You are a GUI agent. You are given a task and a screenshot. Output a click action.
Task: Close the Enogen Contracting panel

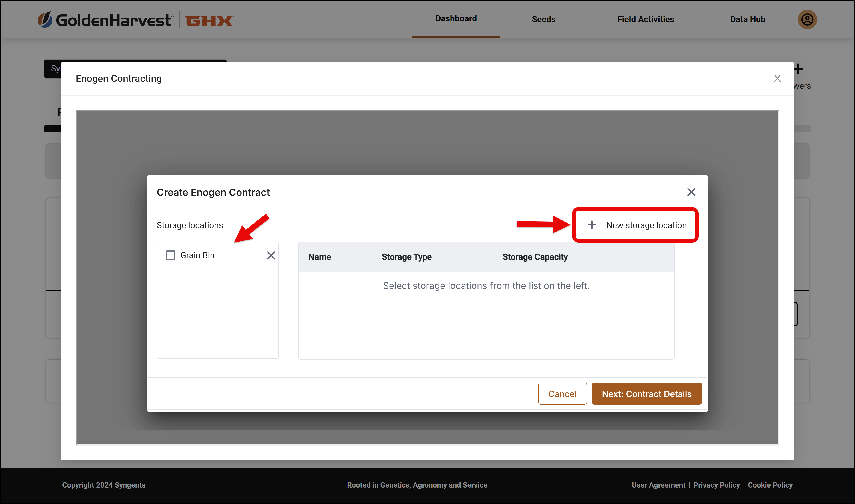[777, 78]
